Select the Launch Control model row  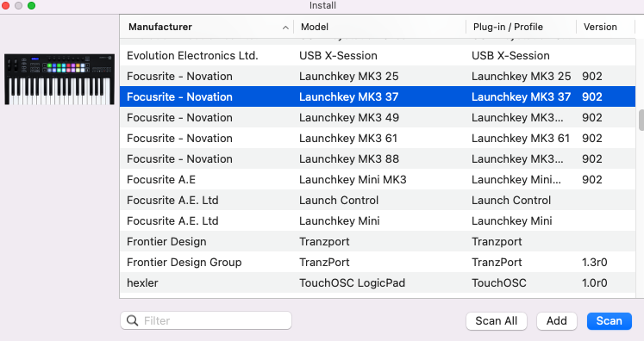click(x=378, y=201)
